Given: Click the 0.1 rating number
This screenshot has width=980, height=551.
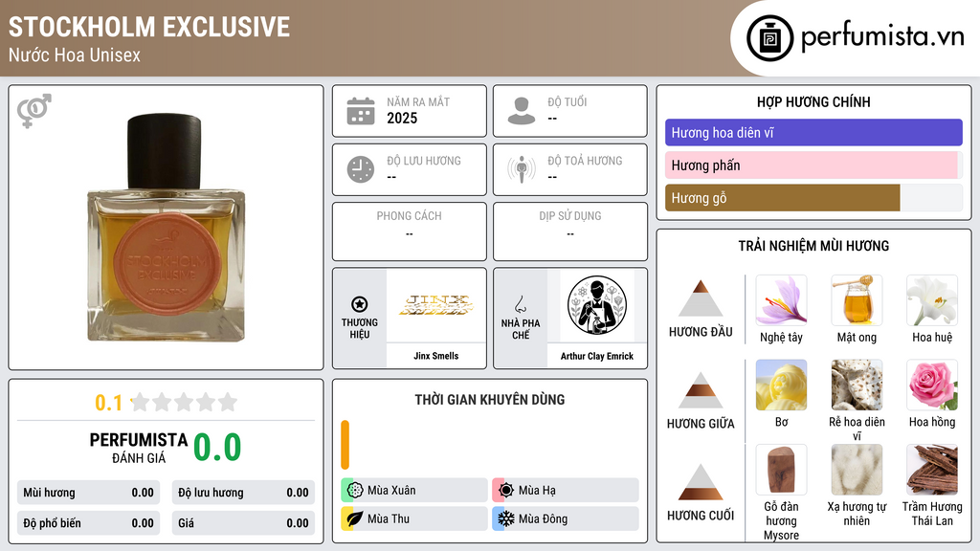Looking at the screenshot, I should tap(108, 403).
